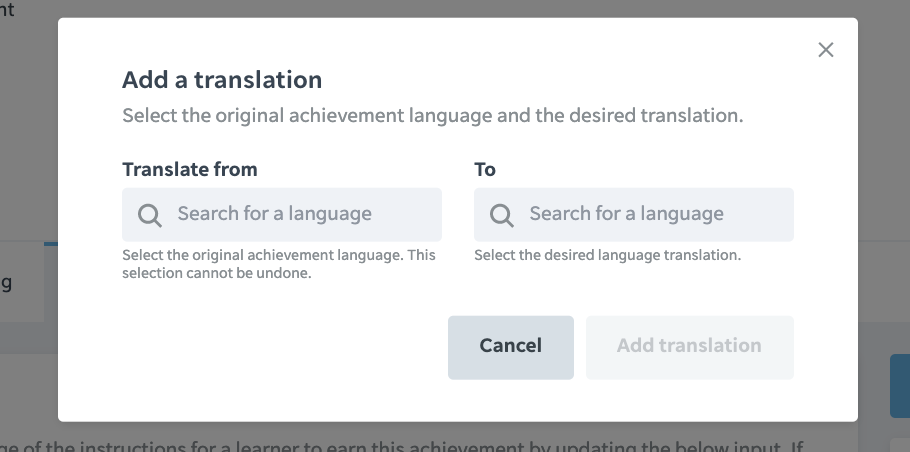
Task: Click the Add a translation heading
Action: pos(222,79)
